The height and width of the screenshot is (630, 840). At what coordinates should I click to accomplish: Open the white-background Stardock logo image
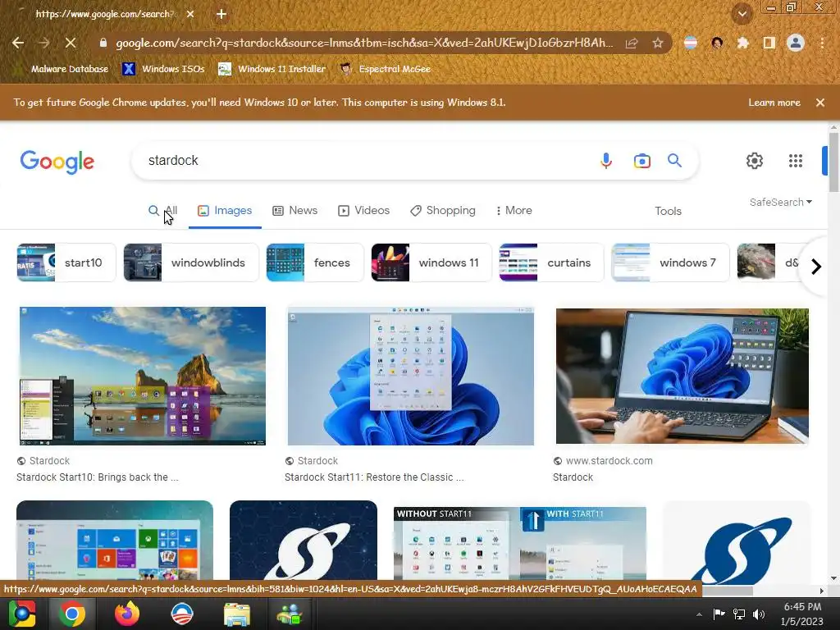(737, 542)
